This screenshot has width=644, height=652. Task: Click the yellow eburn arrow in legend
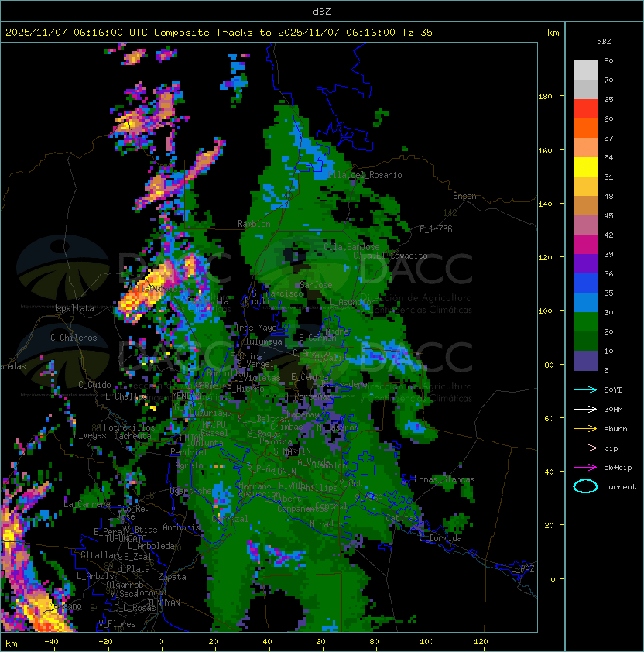coord(585,429)
